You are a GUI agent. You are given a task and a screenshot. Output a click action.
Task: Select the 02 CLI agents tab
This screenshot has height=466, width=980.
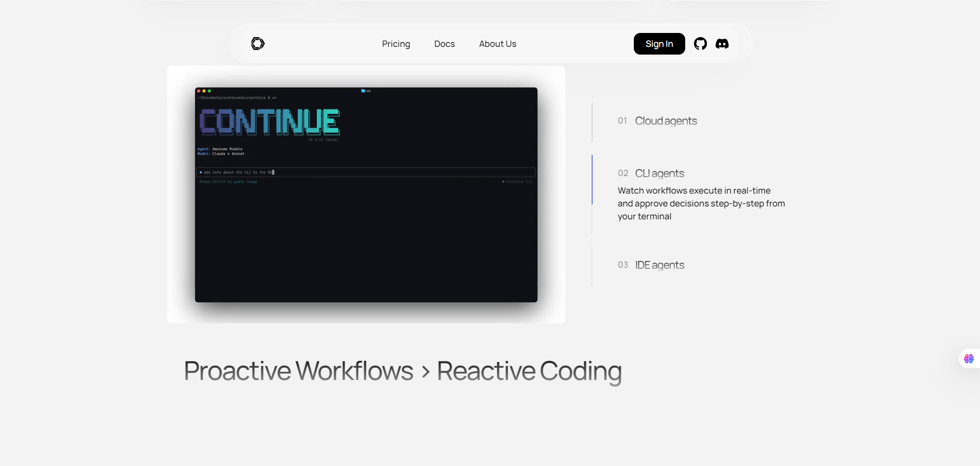651,174
